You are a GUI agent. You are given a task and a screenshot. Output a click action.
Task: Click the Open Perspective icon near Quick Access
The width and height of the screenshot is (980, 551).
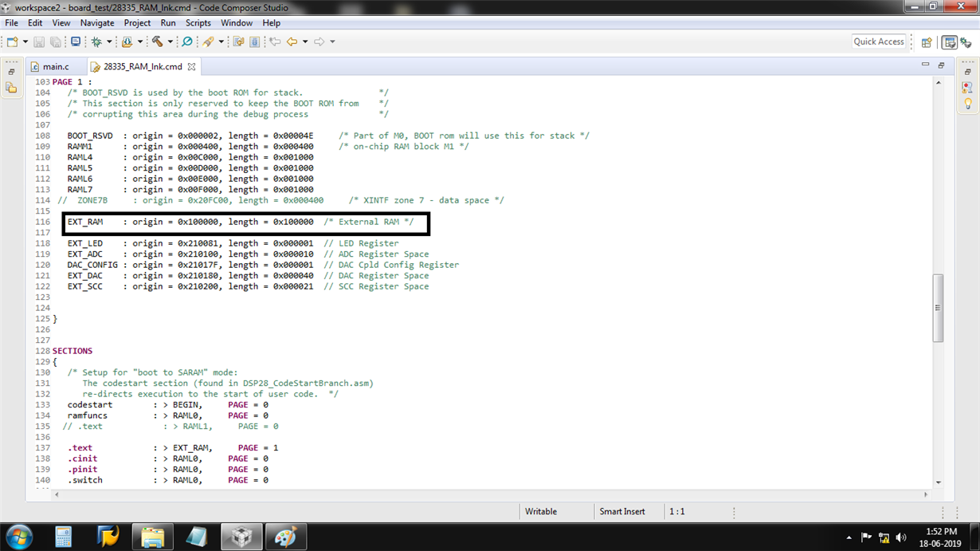927,41
